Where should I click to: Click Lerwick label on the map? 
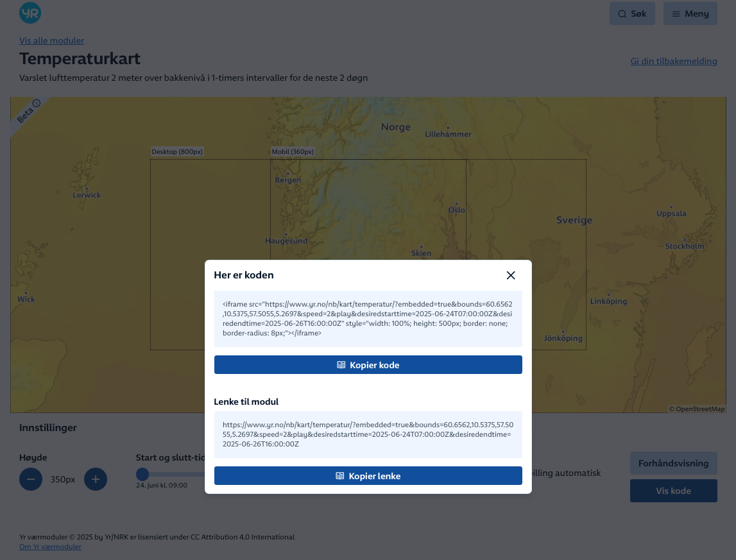(87, 195)
